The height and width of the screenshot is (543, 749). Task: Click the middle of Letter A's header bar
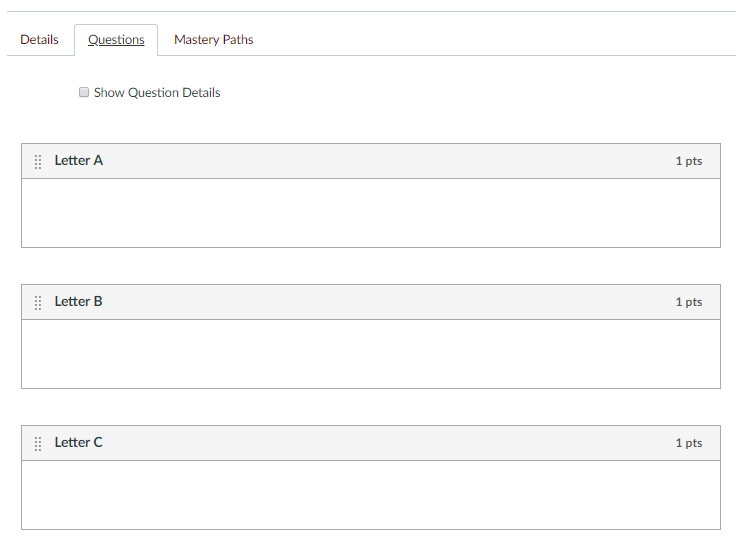pyautogui.click(x=370, y=161)
